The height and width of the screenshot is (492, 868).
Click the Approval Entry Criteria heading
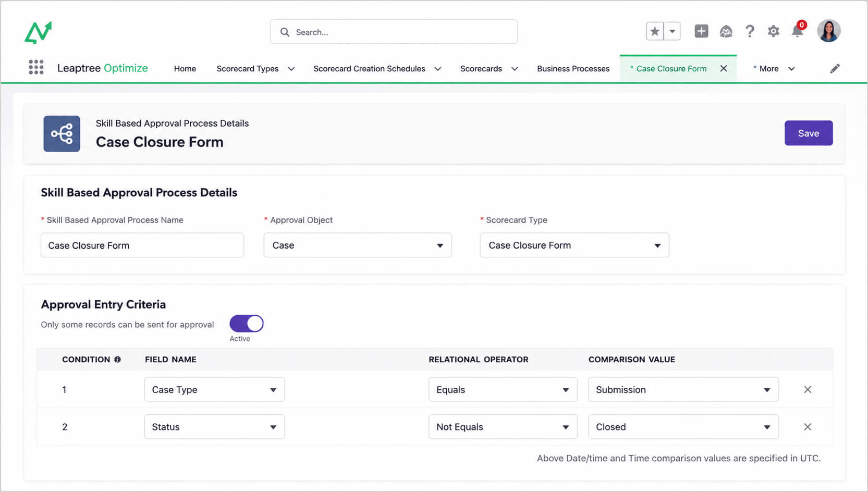(103, 304)
